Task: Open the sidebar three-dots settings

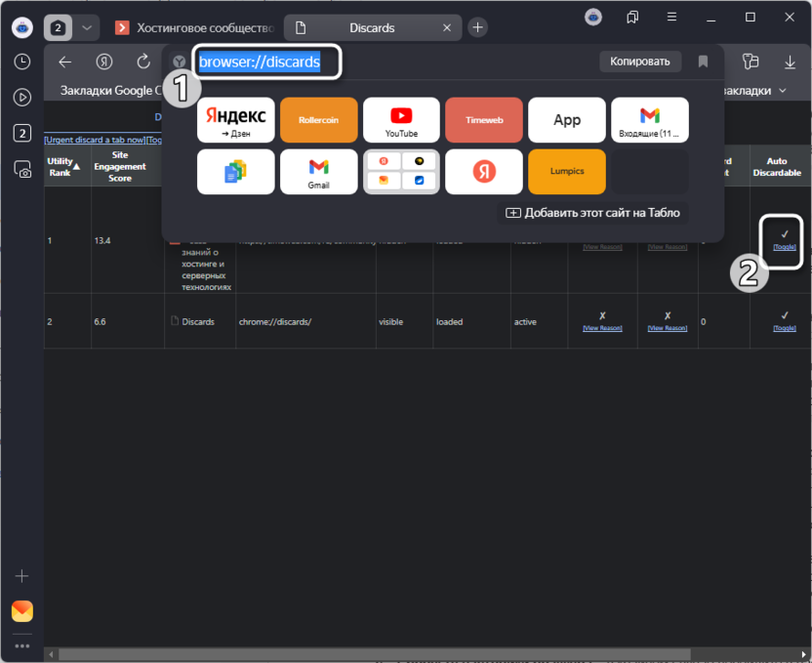Action: (x=21, y=645)
